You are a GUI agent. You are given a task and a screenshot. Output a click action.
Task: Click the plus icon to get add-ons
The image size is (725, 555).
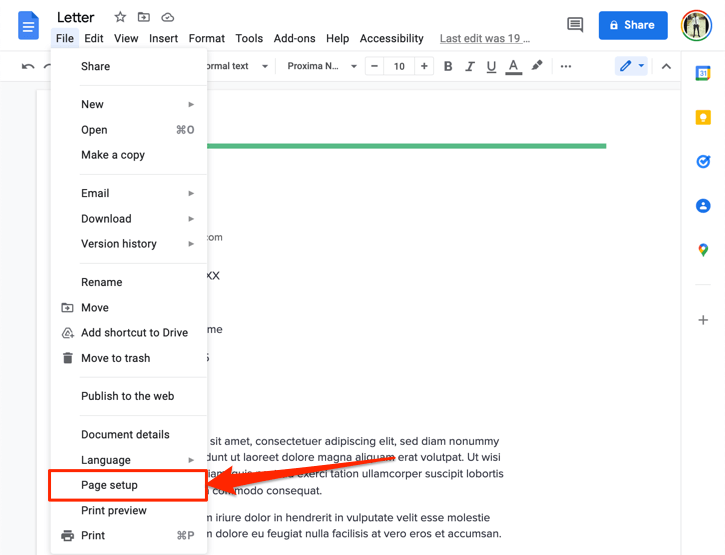pos(703,320)
